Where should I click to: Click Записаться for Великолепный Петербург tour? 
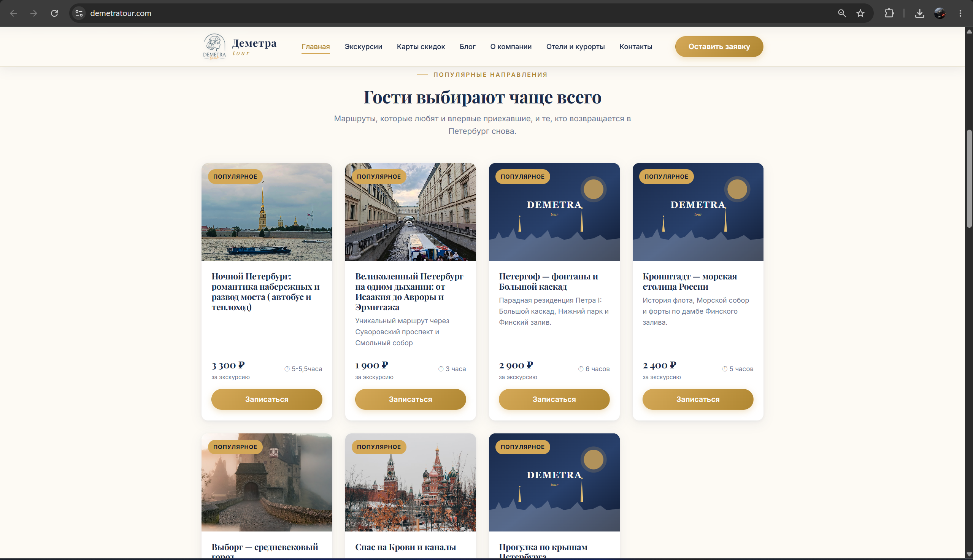[x=410, y=399]
